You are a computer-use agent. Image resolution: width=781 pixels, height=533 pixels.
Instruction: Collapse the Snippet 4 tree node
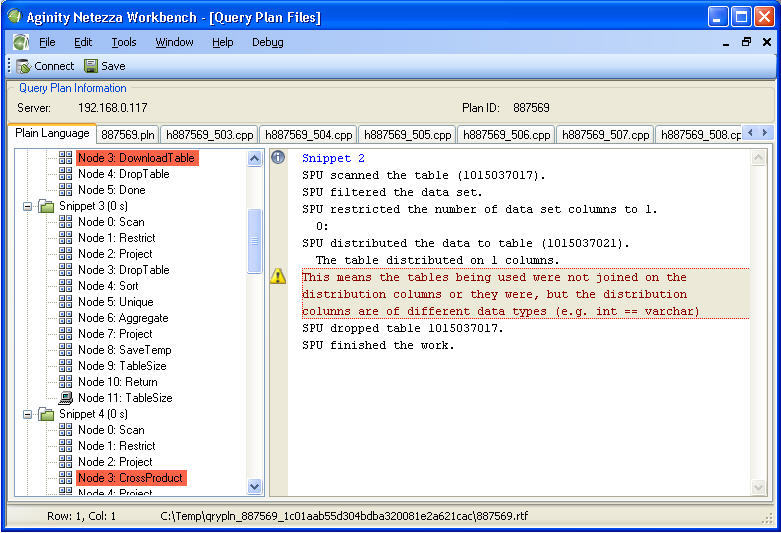[x=27, y=414]
